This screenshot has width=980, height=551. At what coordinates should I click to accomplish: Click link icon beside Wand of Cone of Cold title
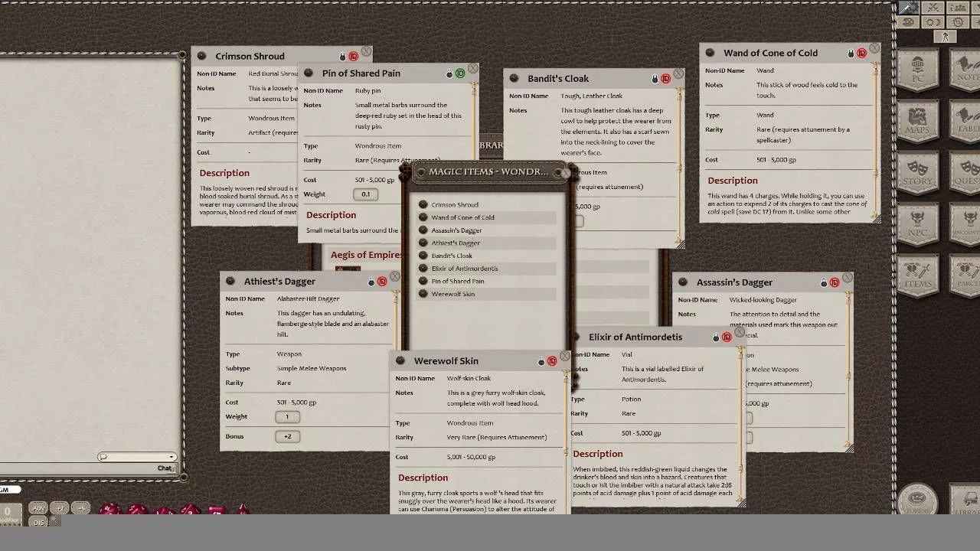(x=710, y=53)
